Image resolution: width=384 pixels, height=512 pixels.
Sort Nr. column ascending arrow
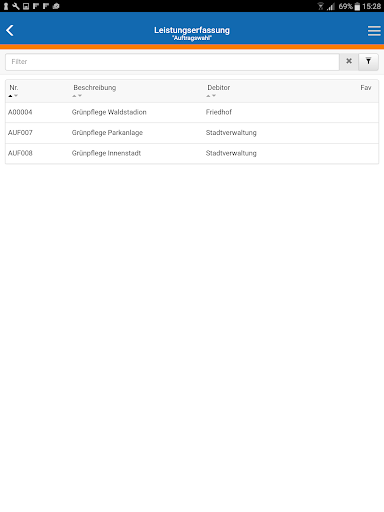pos(11,96)
